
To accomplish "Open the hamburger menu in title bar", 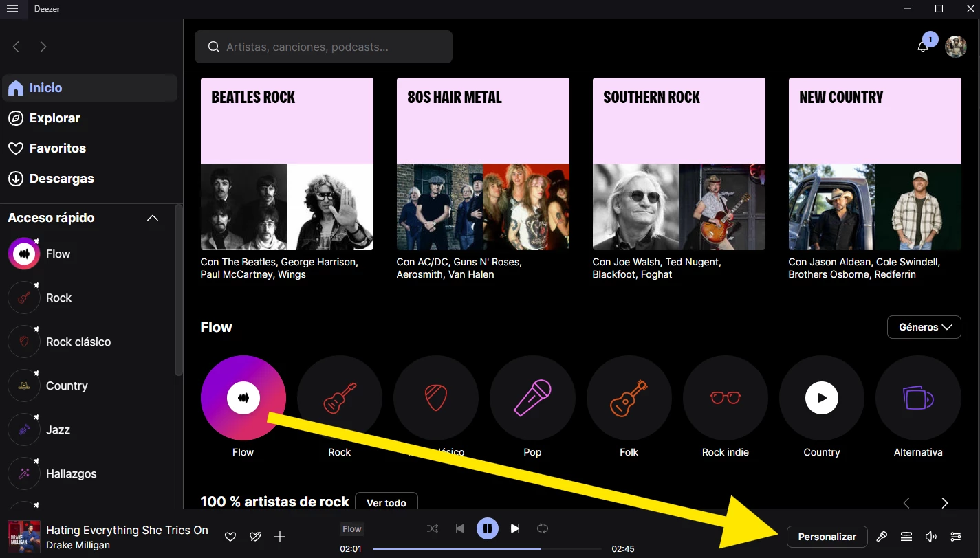I will click(x=12, y=8).
